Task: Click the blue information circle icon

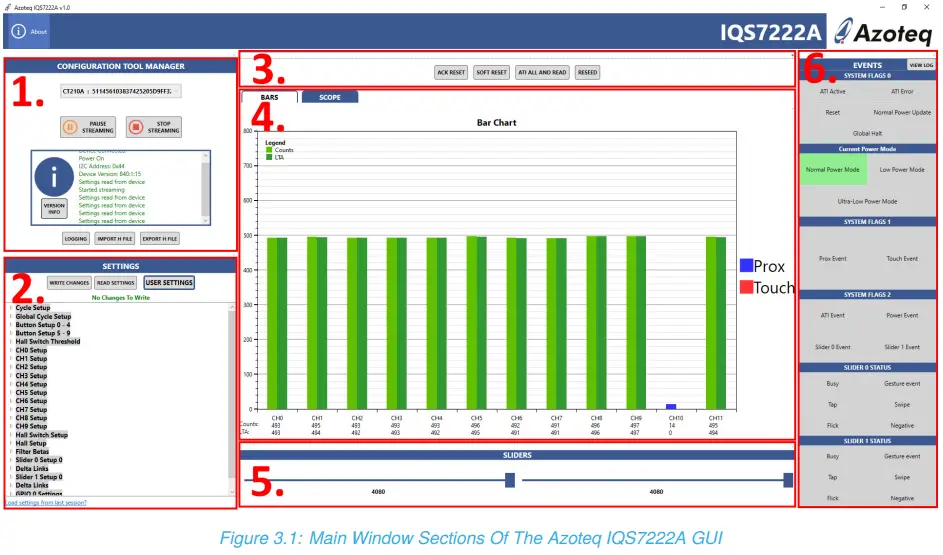Action: coord(54,177)
